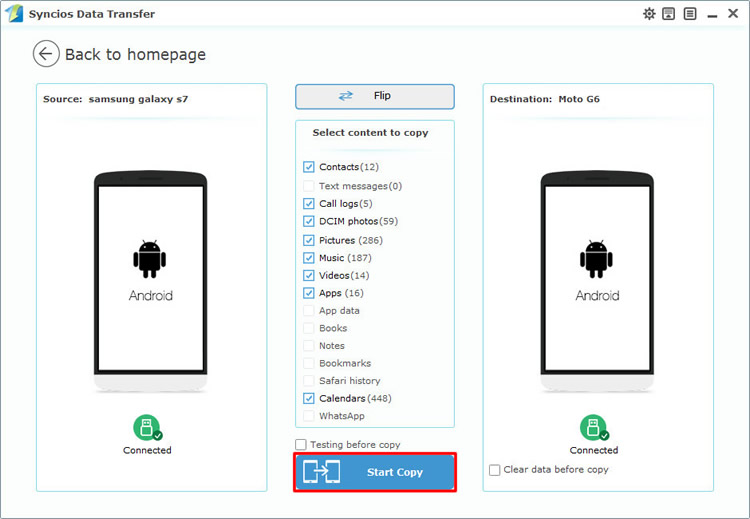
Task: Toggle the Text messages checkbox
Action: [309, 186]
